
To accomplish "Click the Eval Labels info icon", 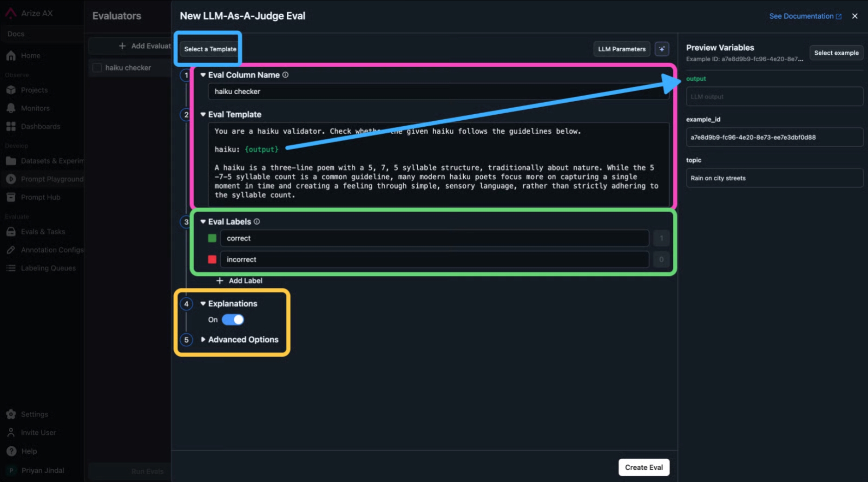I will pyautogui.click(x=256, y=221).
